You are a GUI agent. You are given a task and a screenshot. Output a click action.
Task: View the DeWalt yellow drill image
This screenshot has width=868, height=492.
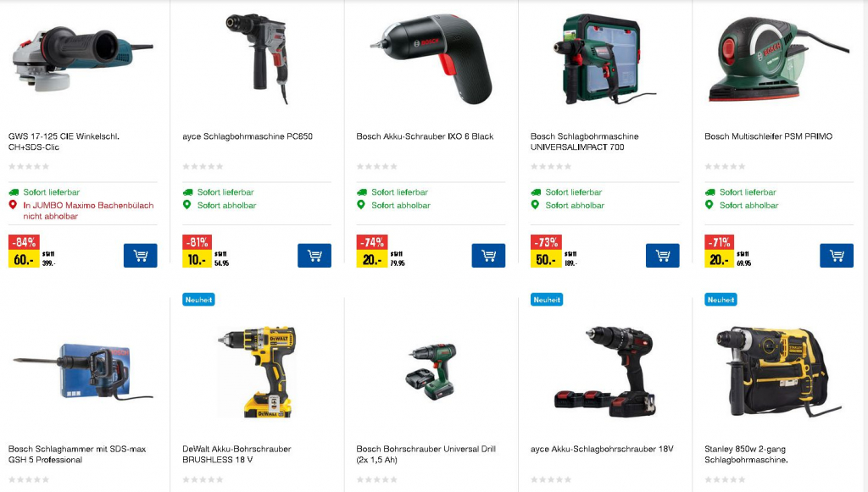257,372
